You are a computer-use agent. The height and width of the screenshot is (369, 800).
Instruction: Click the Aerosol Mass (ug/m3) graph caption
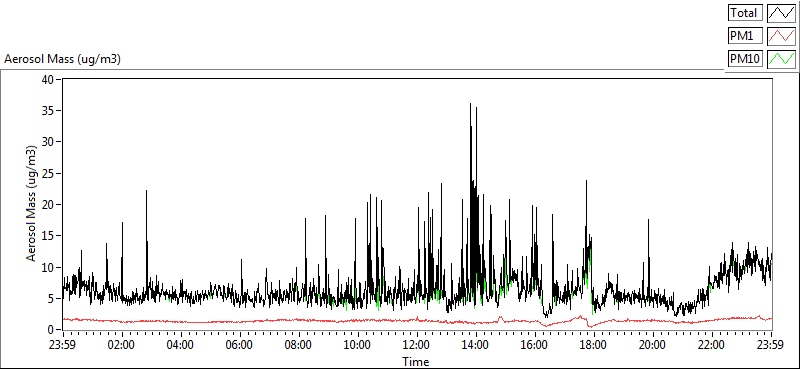(62, 59)
